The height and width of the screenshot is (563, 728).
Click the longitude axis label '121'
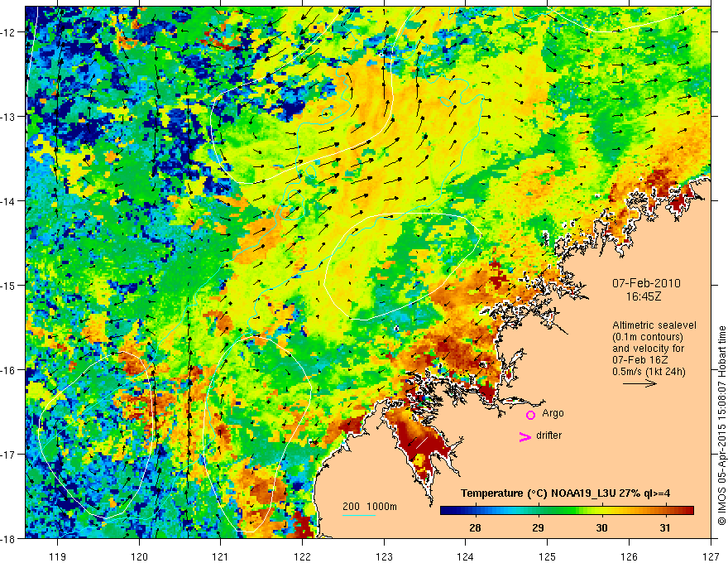point(221,556)
